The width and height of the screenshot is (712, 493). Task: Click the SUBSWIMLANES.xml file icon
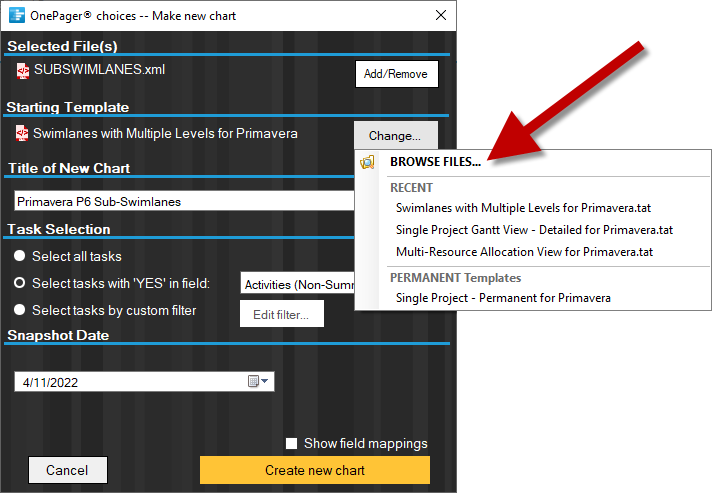click(23, 71)
